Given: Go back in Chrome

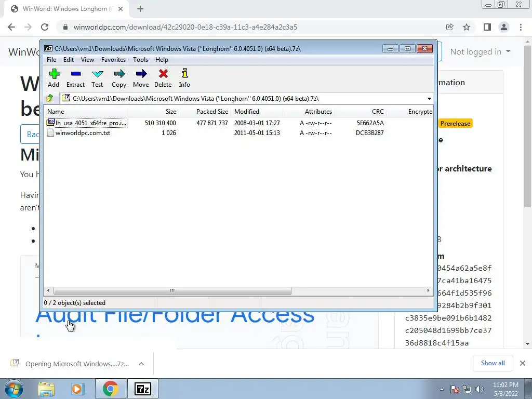Looking at the screenshot, I should tap(11, 27).
